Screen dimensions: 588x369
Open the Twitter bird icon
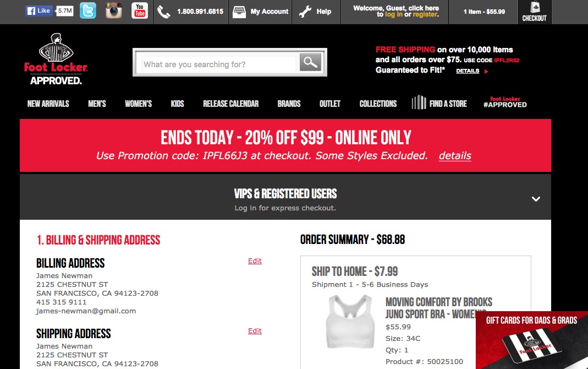[88, 11]
